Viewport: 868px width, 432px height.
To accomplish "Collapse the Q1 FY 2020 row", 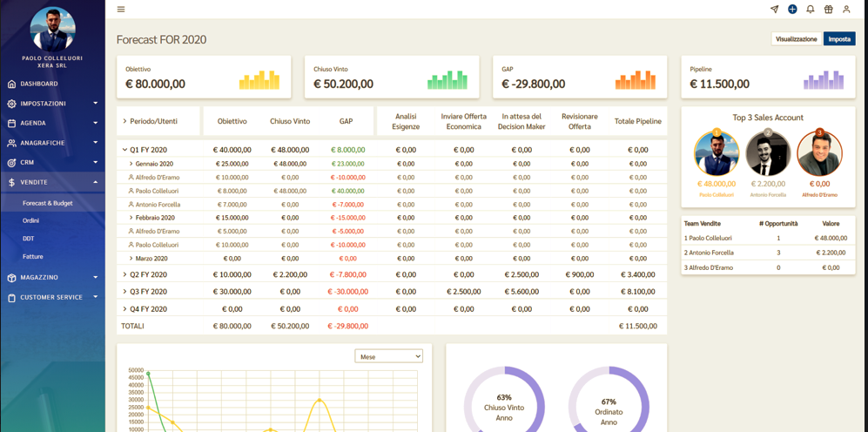I will click(x=124, y=150).
